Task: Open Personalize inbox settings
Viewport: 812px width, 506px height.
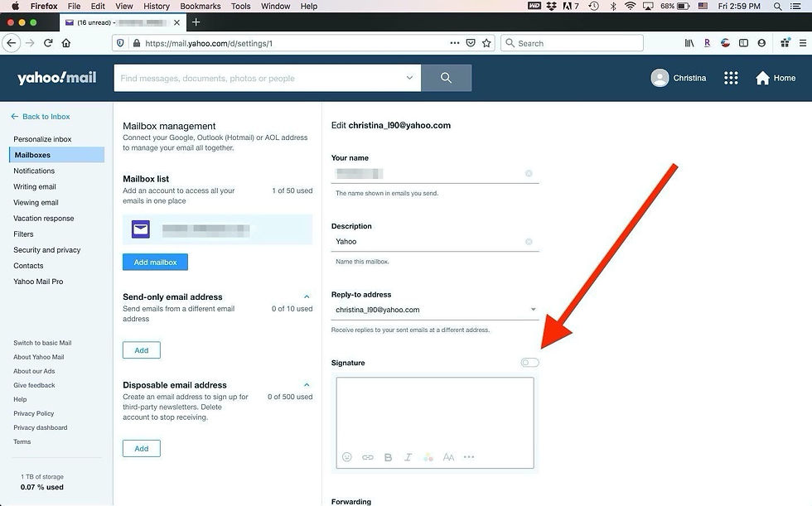Action: tap(42, 139)
